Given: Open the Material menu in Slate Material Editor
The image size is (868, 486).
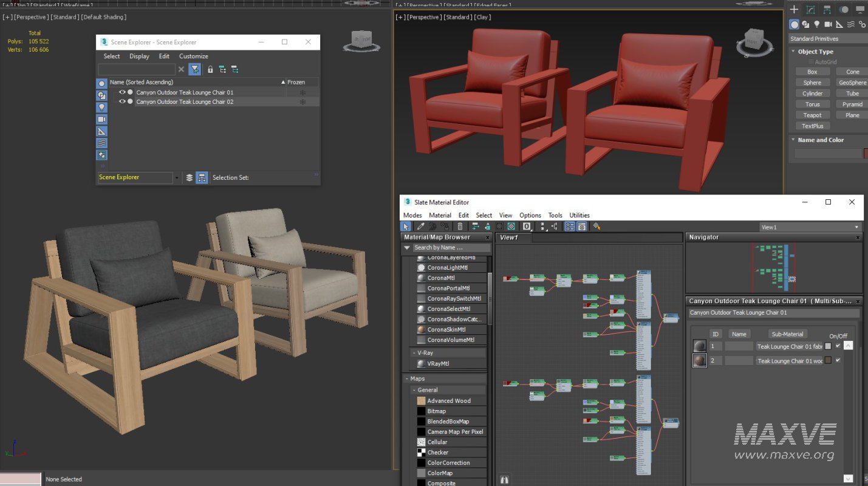Looking at the screenshot, I should (440, 215).
